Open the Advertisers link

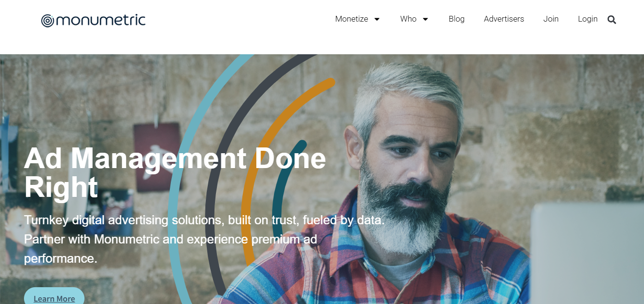coord(504,19)
